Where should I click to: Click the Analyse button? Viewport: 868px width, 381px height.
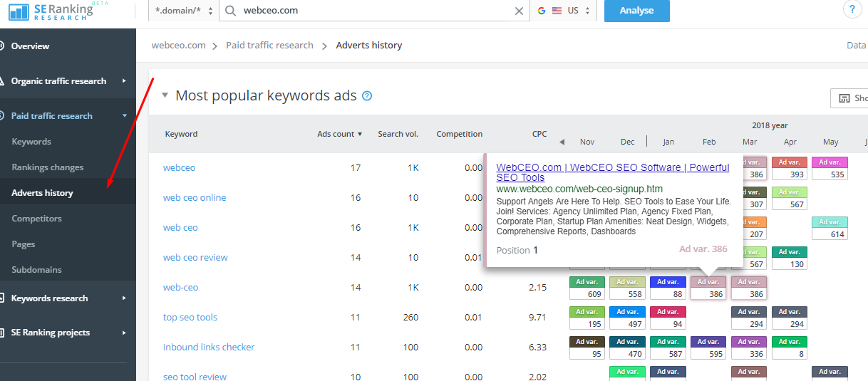[636, 11]
